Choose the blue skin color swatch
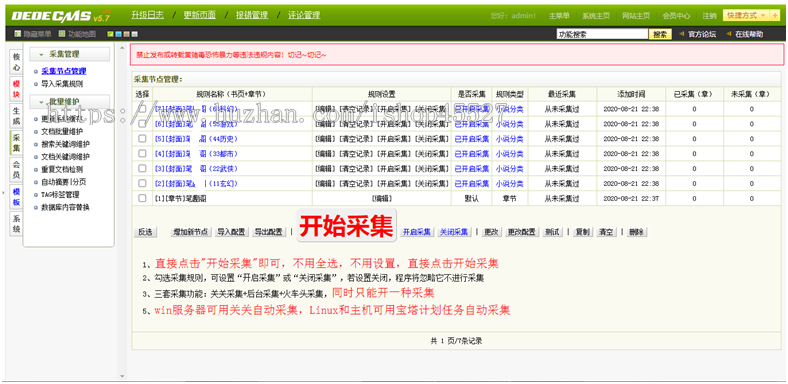The image size is (788, 384). [119, 35]
